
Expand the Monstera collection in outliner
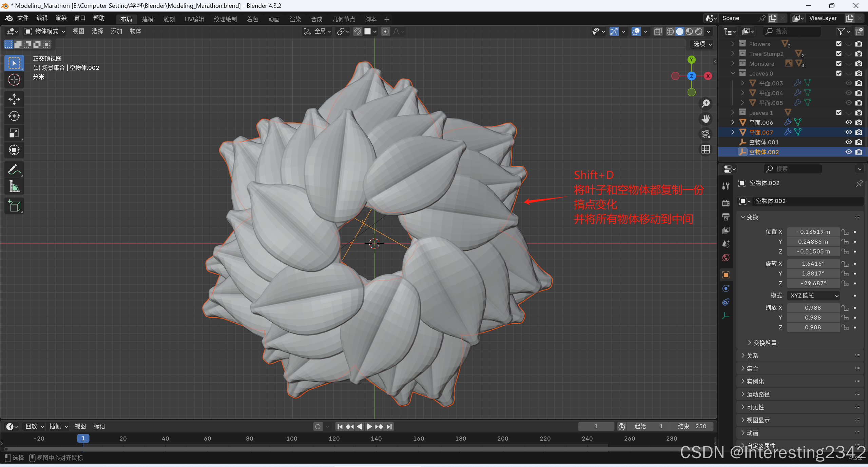(733, 63)
